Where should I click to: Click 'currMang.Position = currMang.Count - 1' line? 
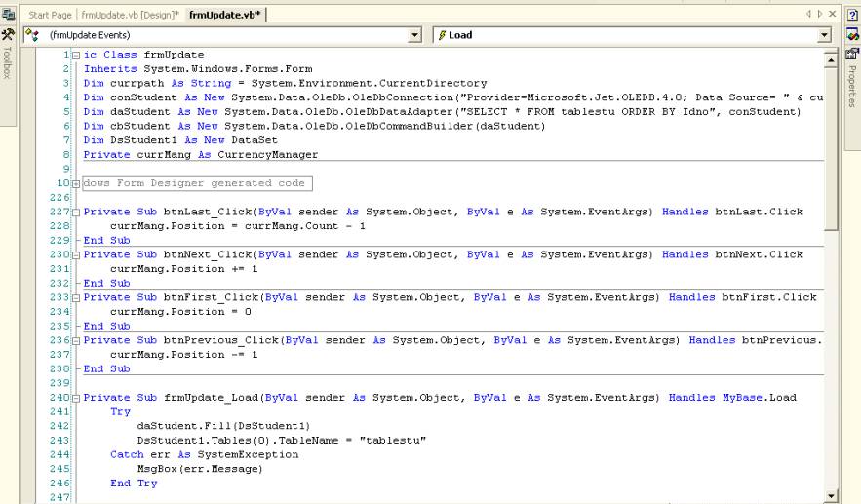pos(237,226)
